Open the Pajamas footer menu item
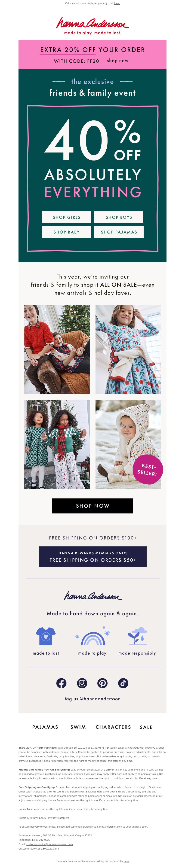The height and width of the screenshot is (868, 185). coord(45,727)
